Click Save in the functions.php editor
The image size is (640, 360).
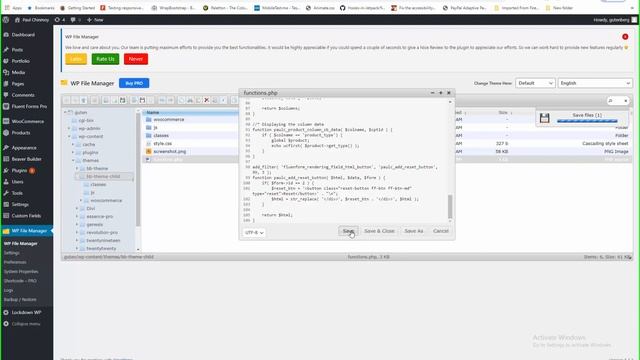point(348,231)
